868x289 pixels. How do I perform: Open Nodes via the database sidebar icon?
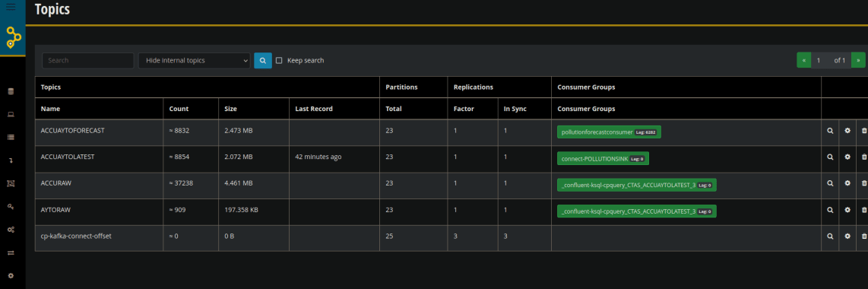[11, 91]
